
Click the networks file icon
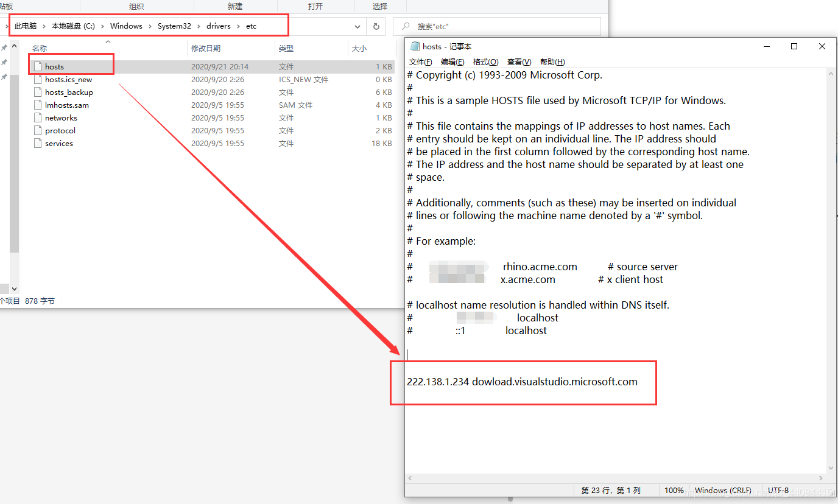(x=38, y=117)
